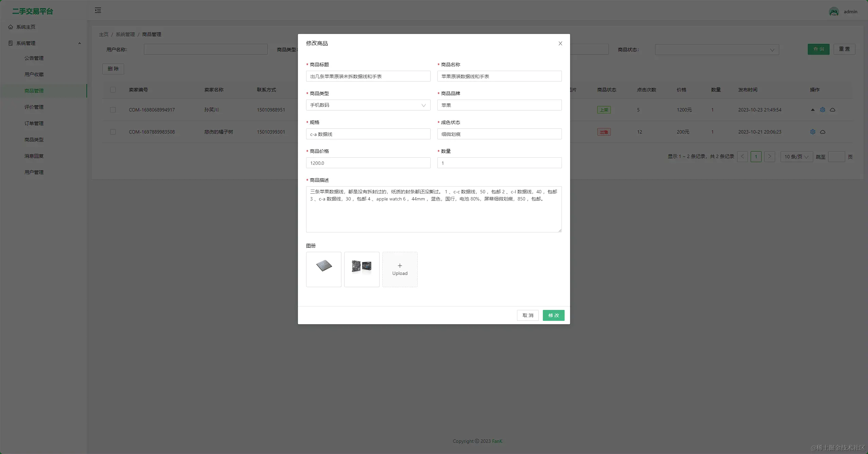The image size is (868, 454).
Task: Tick the checkbox for COM-1698068994917
Action: pos(113,110)
